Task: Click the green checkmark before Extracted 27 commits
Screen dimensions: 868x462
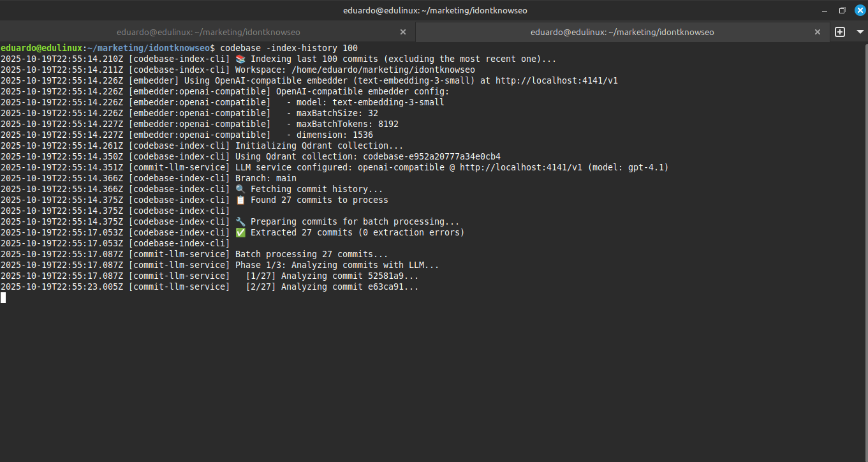Action: point(240,232)
